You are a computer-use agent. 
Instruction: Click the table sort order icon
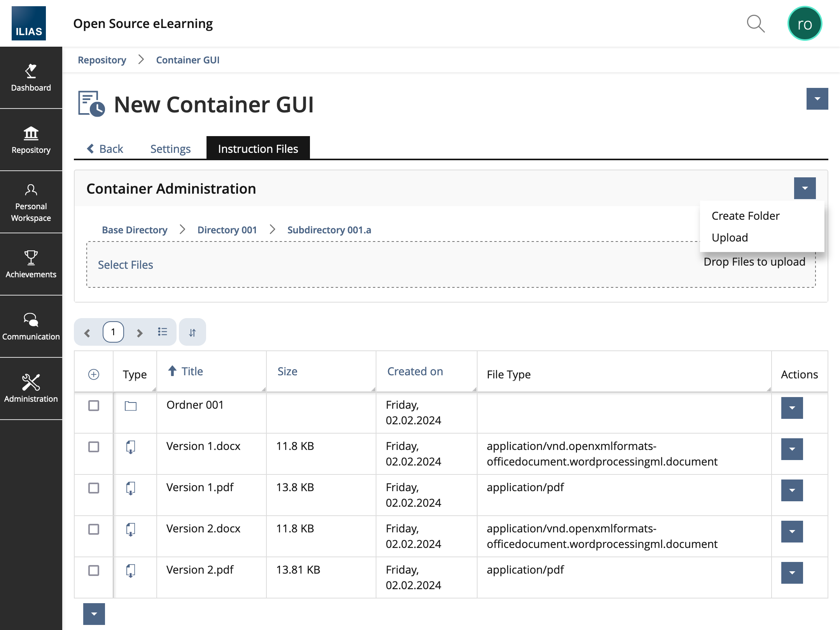[x=192, y=332]
